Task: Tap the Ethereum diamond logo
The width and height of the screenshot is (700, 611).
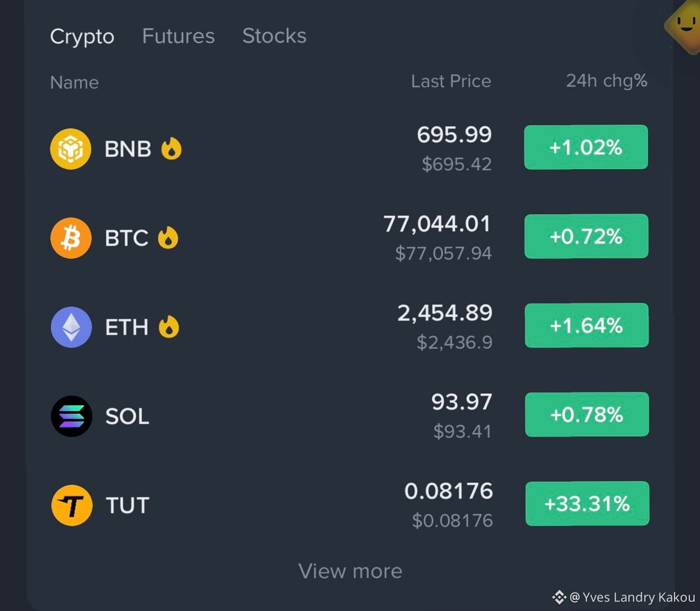Action: point(72,327)
